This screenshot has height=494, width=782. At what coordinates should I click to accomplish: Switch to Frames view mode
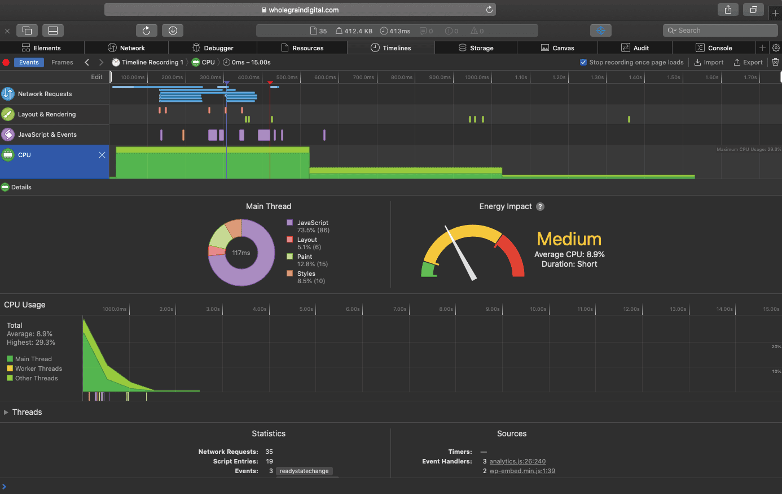[x=62, y=62]
